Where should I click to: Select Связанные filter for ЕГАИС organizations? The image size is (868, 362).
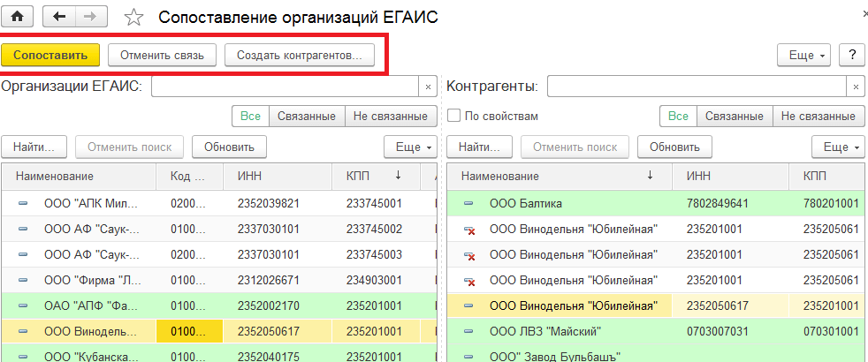[x=306, y=116]
